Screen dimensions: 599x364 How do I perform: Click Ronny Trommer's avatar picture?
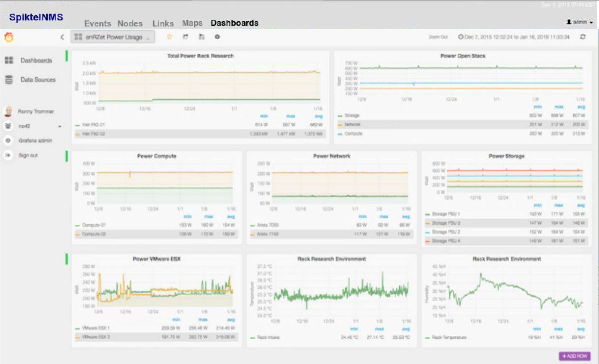tap(8, 111)
